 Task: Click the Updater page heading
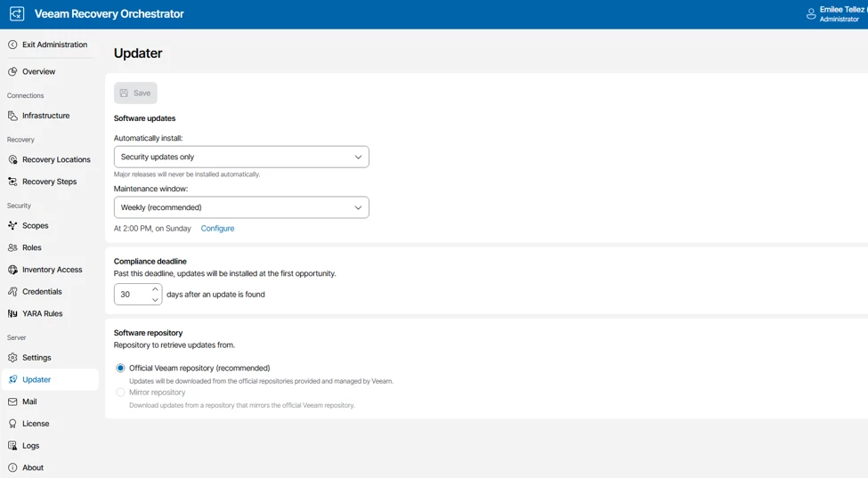click(x=138, y=53)
